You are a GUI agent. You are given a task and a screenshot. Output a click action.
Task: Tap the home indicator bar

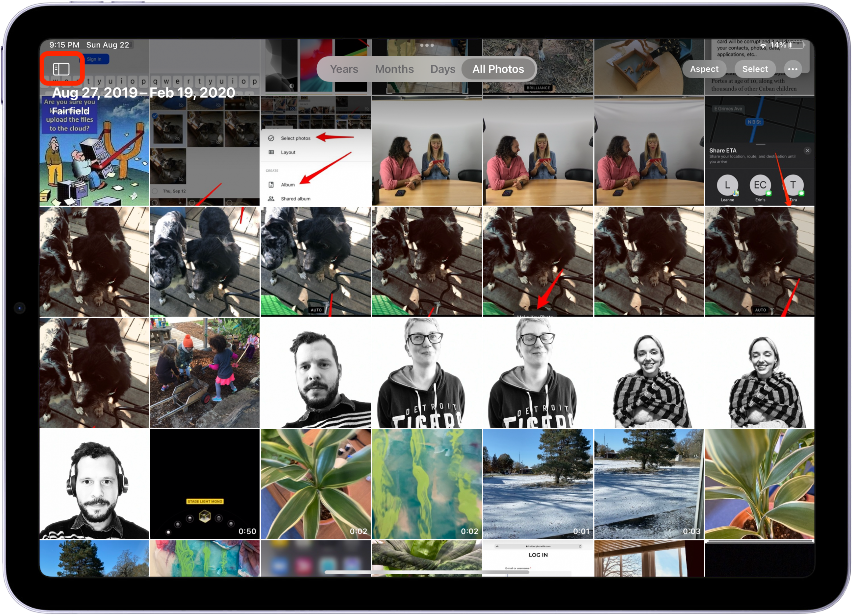[x=427, y=572]
